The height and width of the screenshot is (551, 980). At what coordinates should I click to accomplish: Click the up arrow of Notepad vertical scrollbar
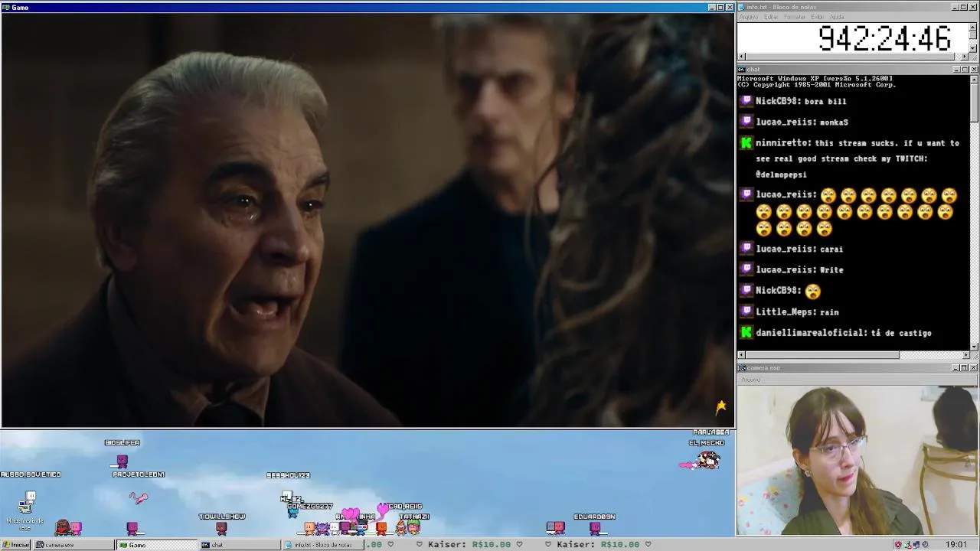973,28
